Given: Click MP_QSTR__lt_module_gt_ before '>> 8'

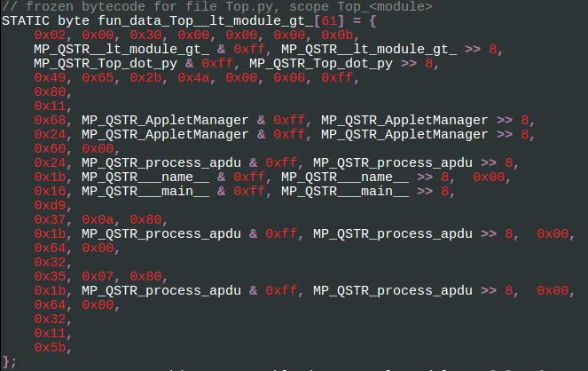Looking at the screenshot, I should [x=369, y=49].
